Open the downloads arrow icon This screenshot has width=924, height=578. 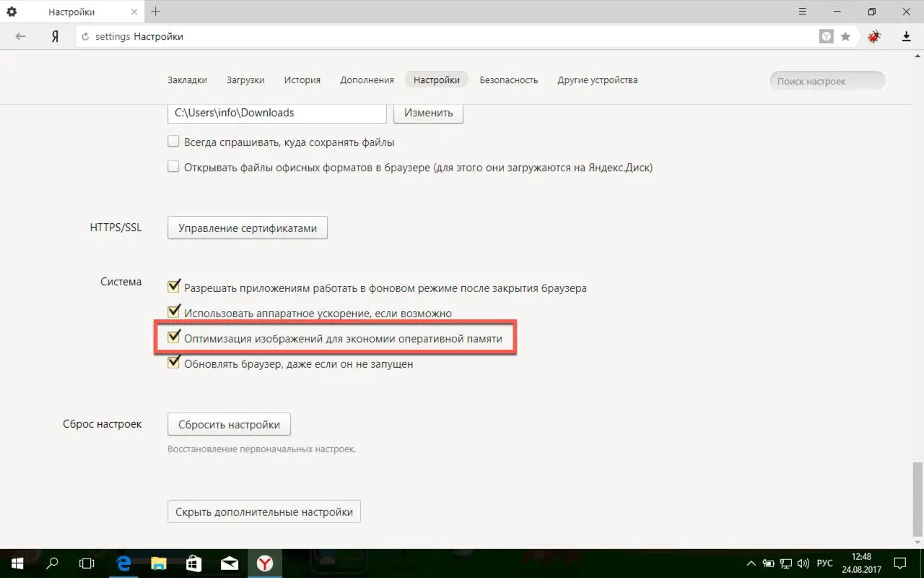point(907,37)
